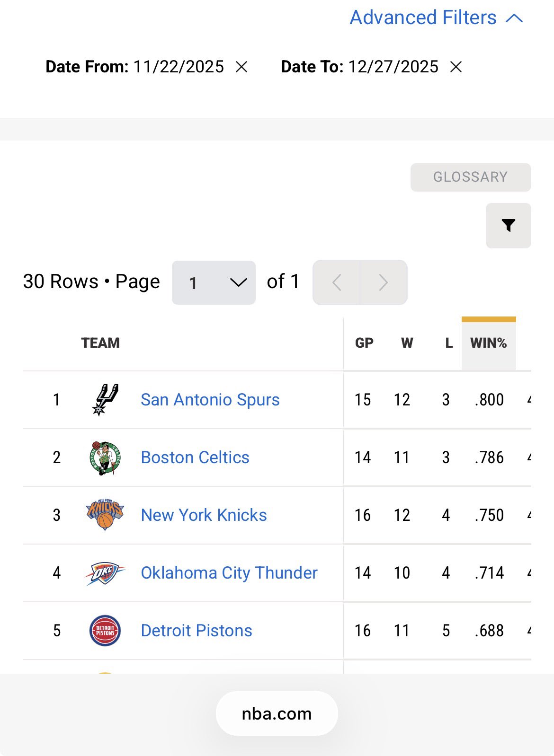This screenshot has width=554, height=756.
Task: Click the Oklahoma City Thunder logo
Action: pos(105,573)
